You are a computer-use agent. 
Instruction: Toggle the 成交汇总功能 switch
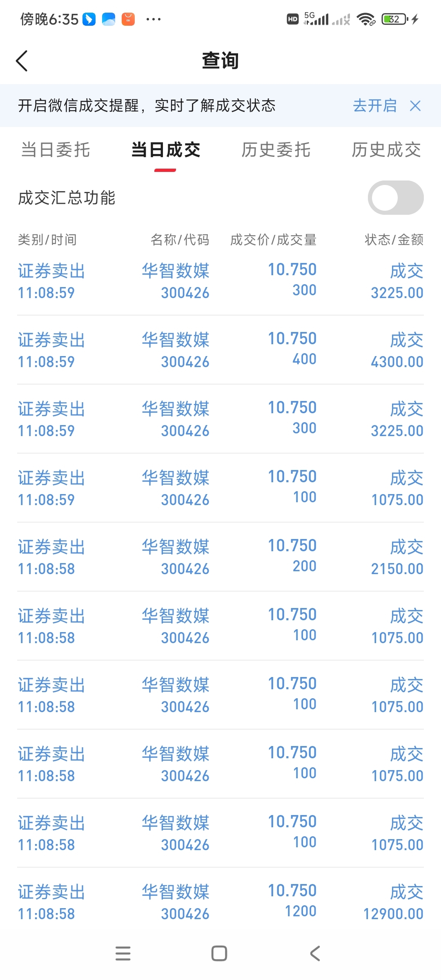tap(396, 198)
